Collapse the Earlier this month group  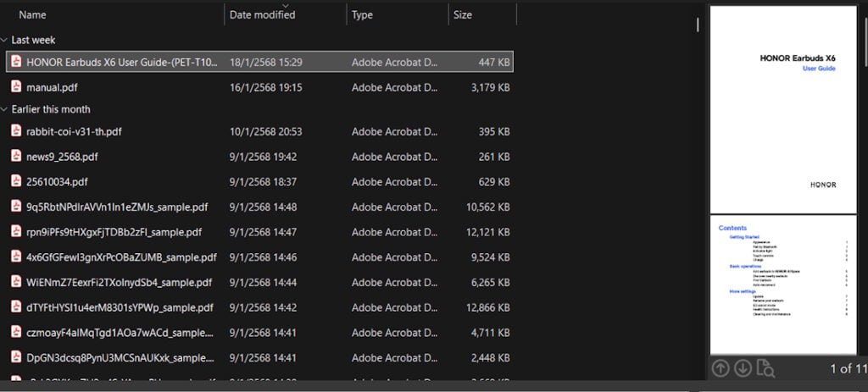pyautogui.click(x=5, y=109)
